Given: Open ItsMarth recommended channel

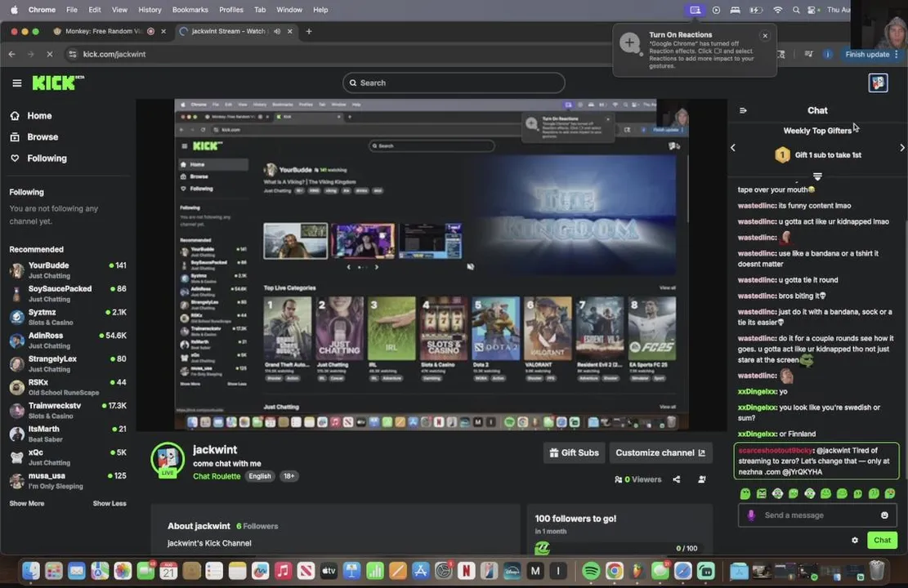Looking at the screenshot, I should coord(68,434).
